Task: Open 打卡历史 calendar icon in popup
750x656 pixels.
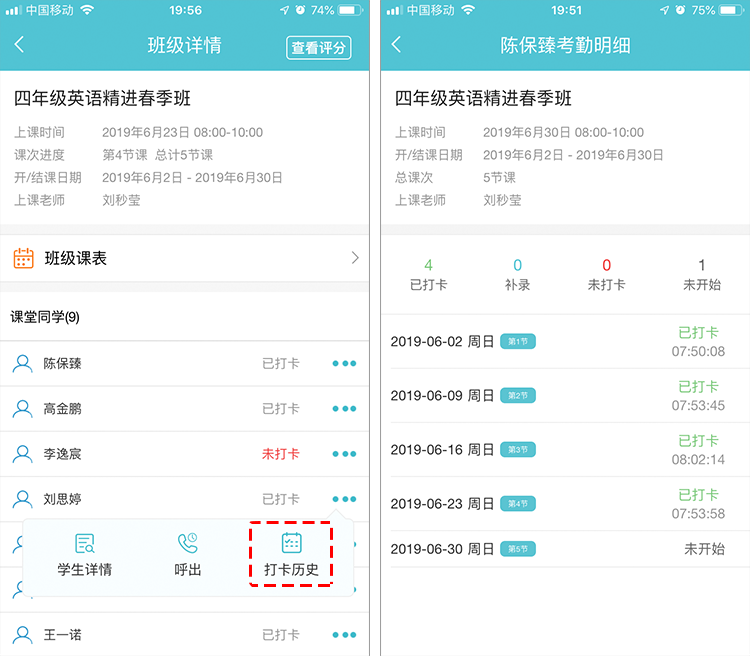Action: point(291,543)
